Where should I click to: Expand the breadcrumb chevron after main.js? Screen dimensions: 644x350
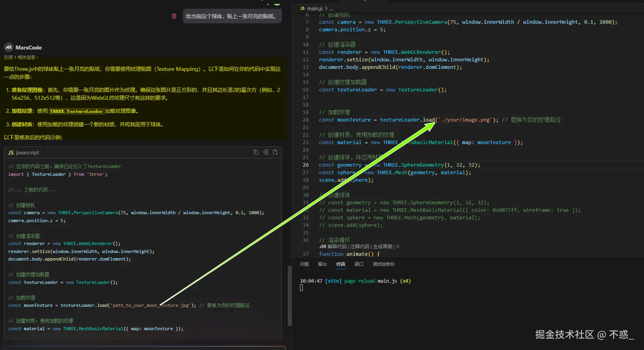pos(326,8)
